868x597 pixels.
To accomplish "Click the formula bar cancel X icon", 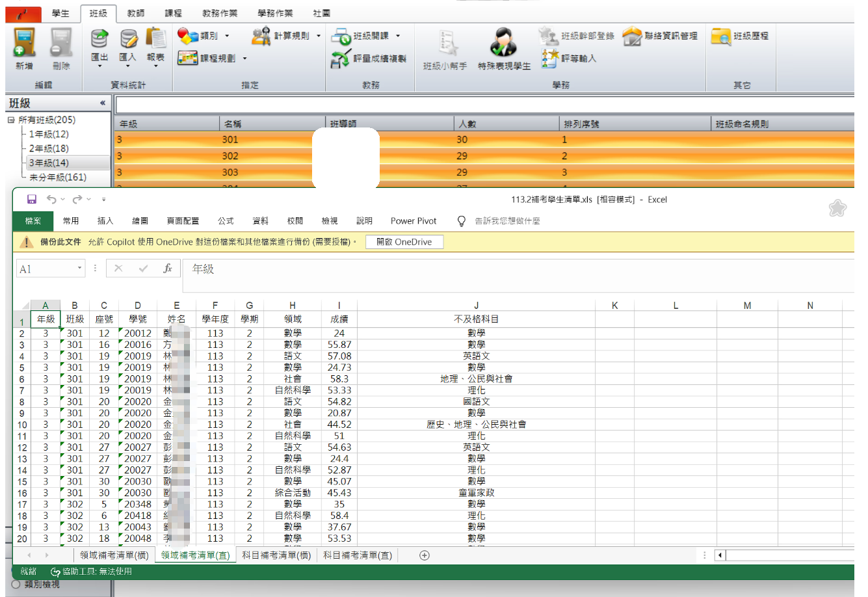I will (x=118, y=269).
